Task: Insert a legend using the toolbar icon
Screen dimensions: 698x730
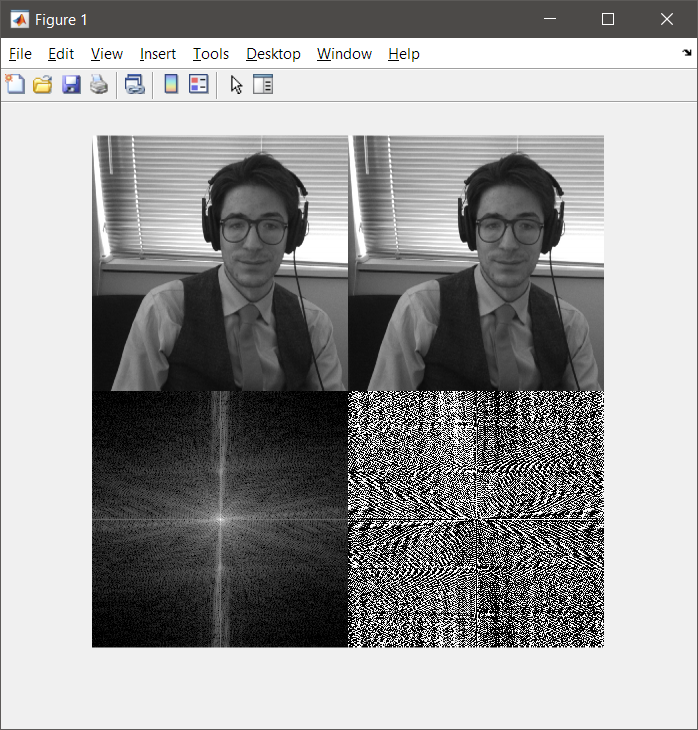Action: coord(199,84)
